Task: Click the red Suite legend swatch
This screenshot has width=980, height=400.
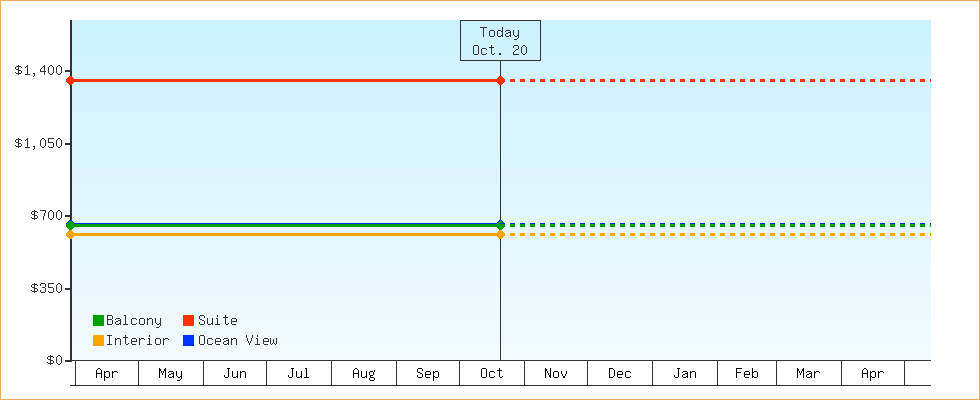Action: [x=188, y=321]
